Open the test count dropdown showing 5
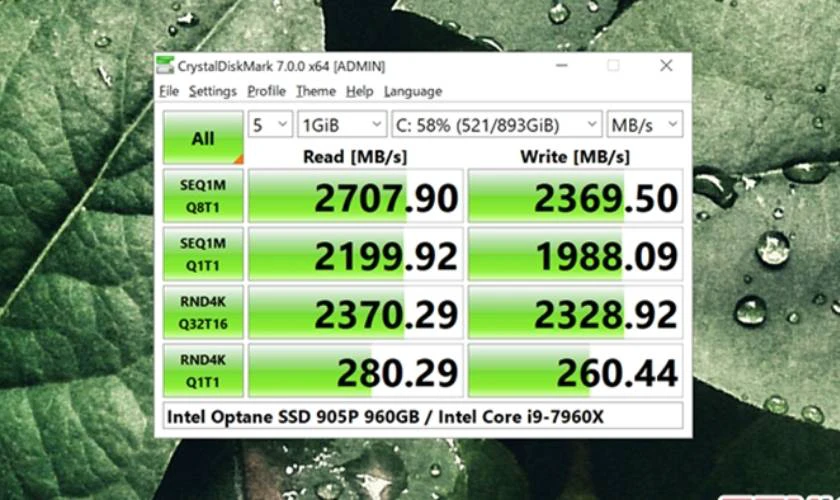This screenshot has height=500, width=840. pos(270,124)
